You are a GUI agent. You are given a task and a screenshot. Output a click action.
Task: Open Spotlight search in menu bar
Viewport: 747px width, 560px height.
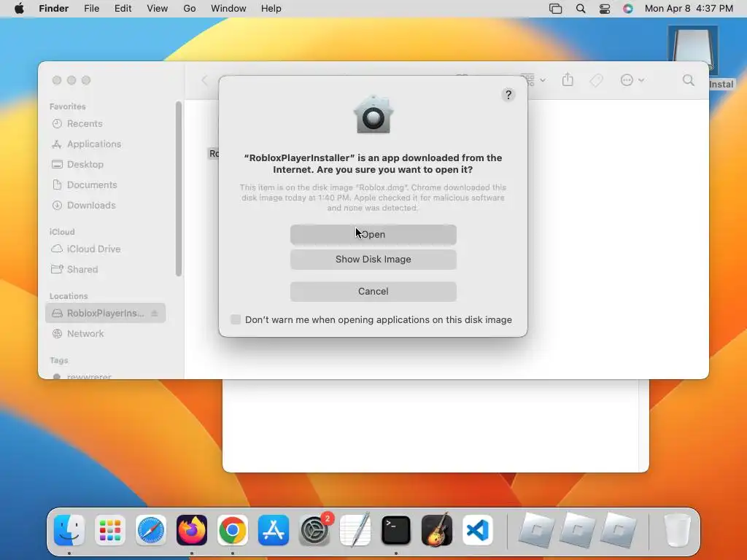tap(580, 9)
